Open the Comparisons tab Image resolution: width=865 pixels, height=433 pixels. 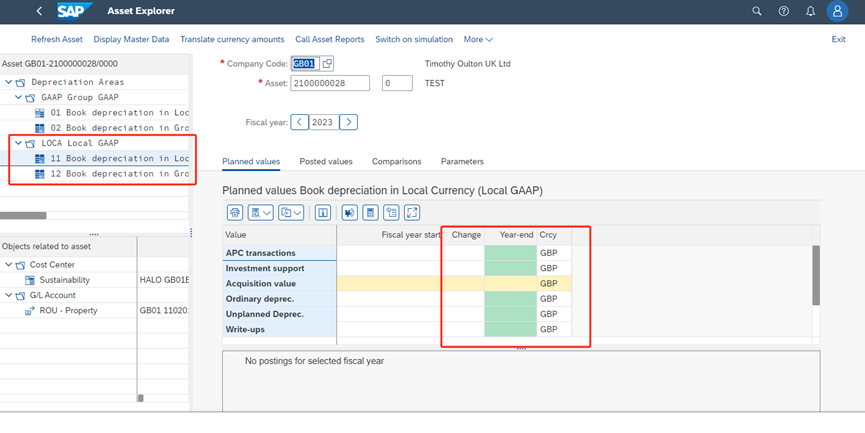396,161
